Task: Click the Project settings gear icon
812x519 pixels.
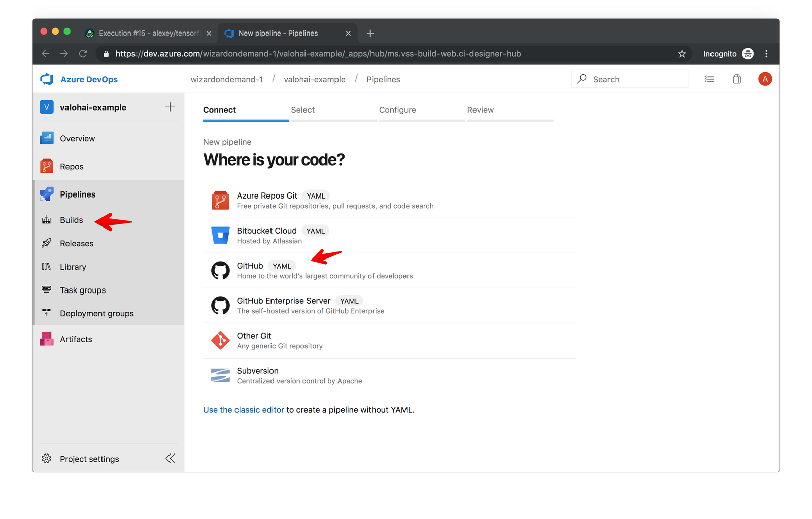Action: pyautogui.click(x=47, y=459)
